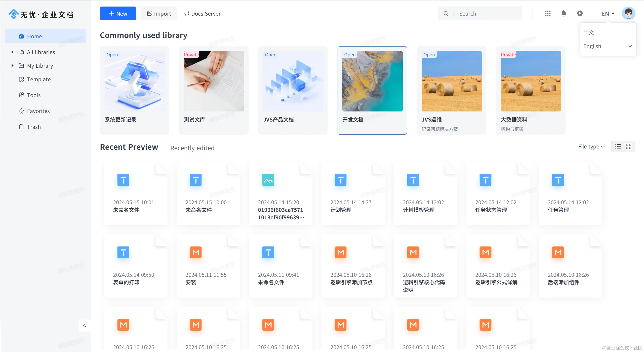Click the notification bell icon

point(563,14)
